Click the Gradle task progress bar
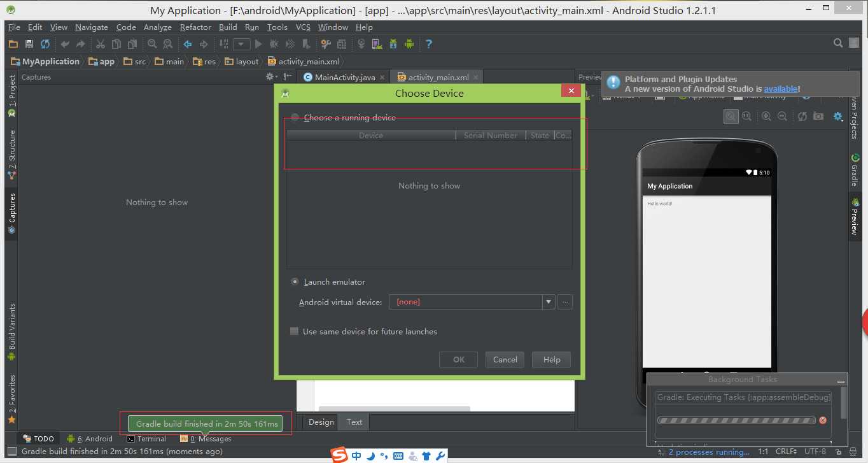This screenshot has height=463, width=868. point(736,420)
